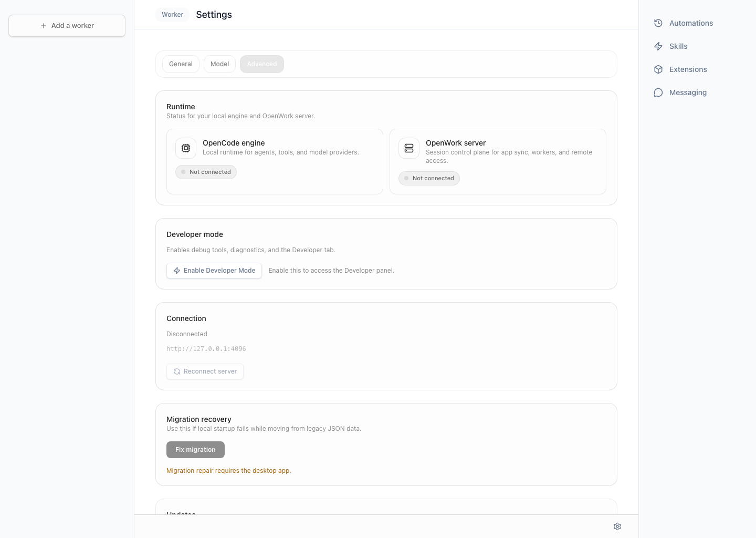This screenshot has height=538, width=756.
Task: Enable Developer Mode
Action: (x=214, y=271)
